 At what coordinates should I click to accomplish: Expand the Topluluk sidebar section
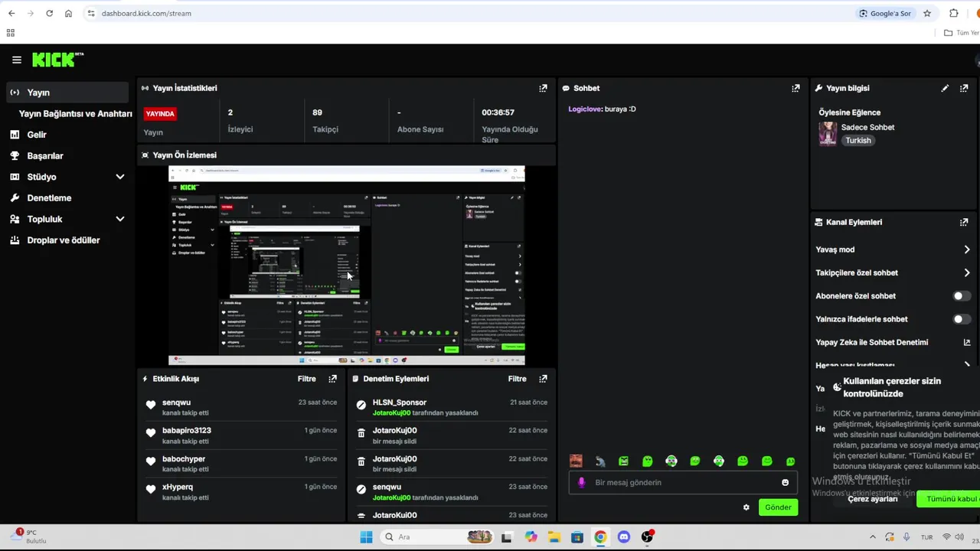pos(119,219)
